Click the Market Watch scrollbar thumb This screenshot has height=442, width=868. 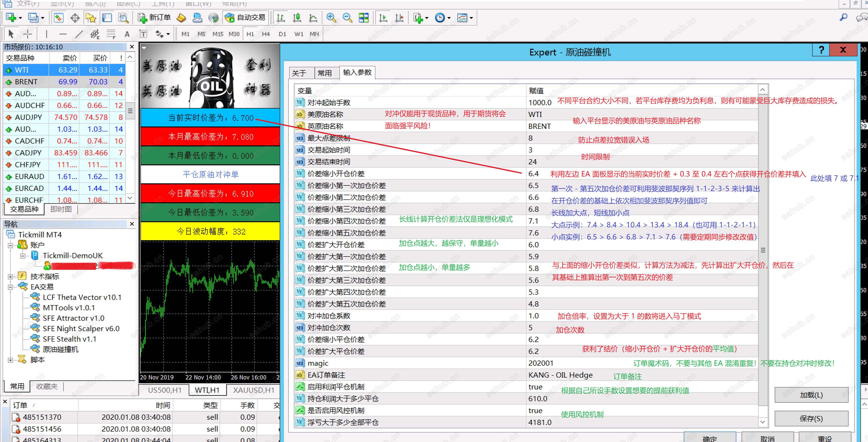click(130, 110)
